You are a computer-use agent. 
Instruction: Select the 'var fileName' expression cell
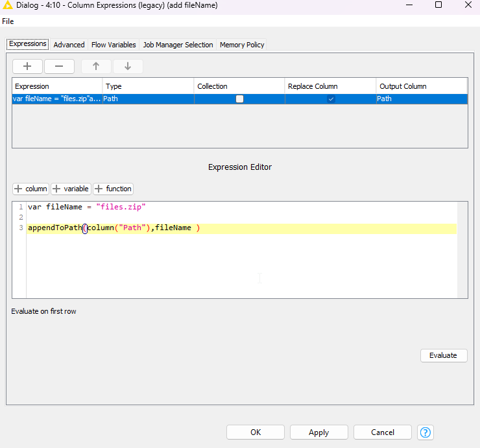click(57, 99)
